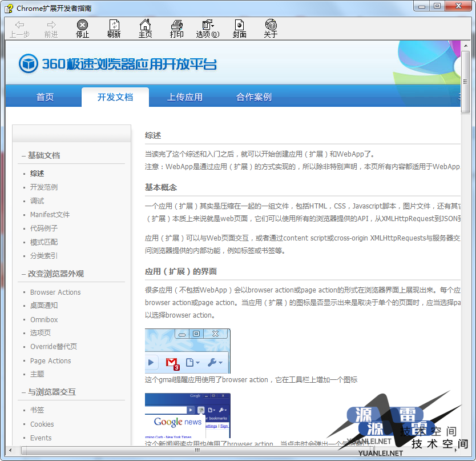
Task: Open the 封面 cover icon
Action: [240, 25]
